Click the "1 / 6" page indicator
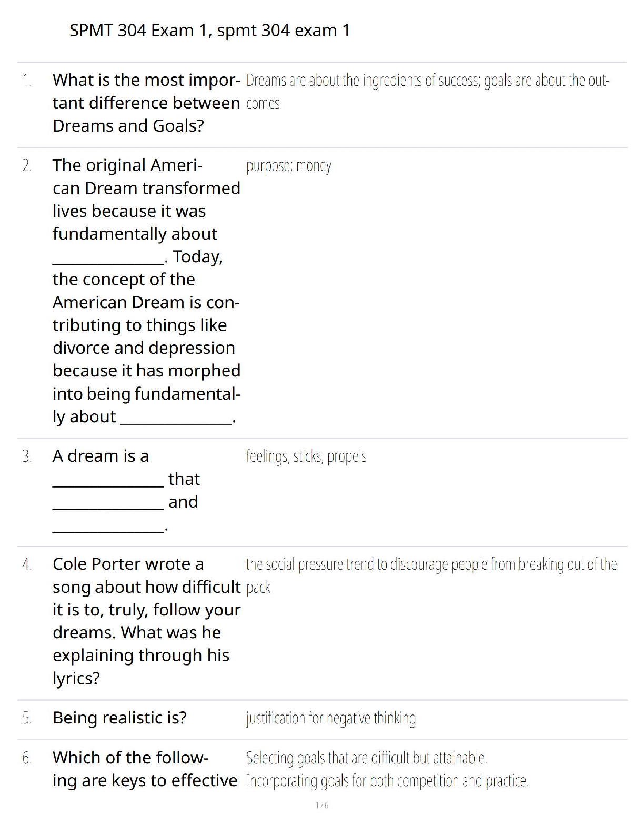 click(x=322, y=806)
